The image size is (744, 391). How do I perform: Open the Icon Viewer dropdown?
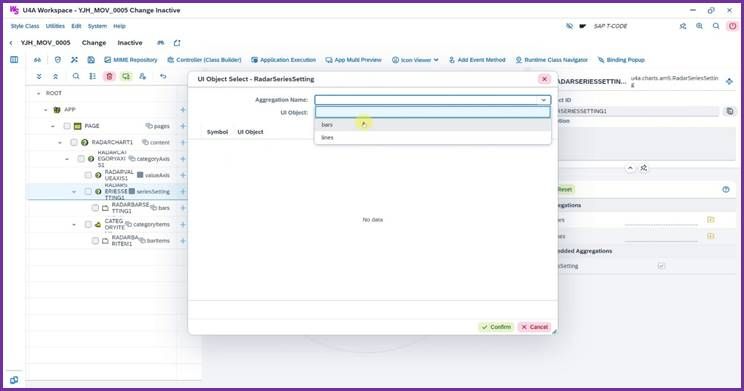click(x=415, y=60)
